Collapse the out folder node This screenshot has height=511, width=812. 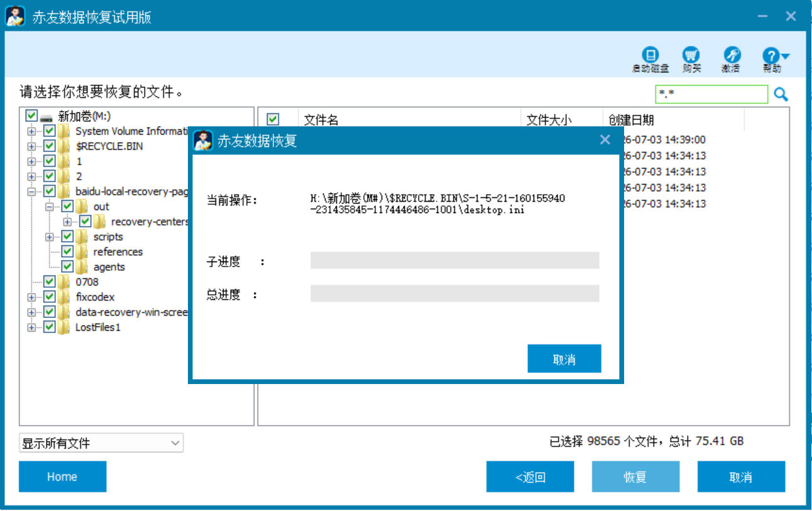click(50, 207)
